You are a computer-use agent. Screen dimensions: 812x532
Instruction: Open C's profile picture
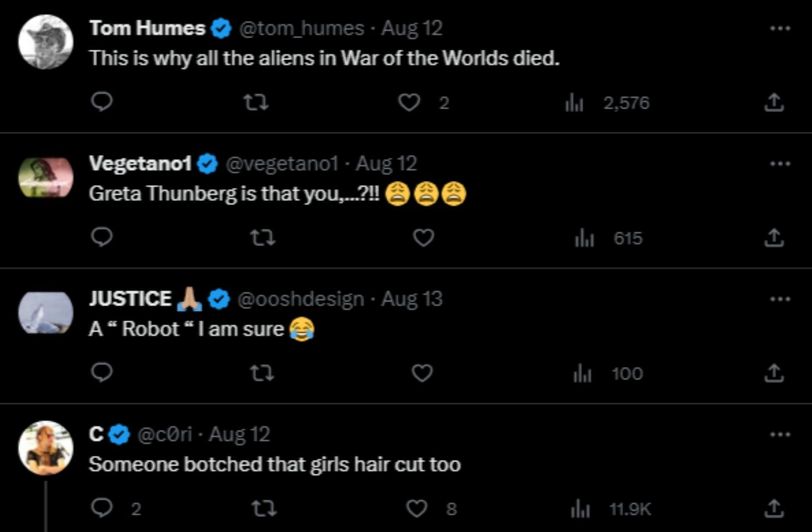point(46,448)
